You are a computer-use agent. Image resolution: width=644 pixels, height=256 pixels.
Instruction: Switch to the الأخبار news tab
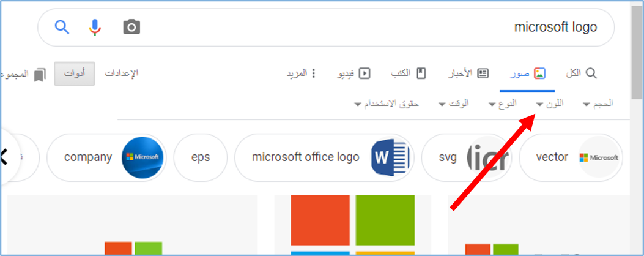468,73
